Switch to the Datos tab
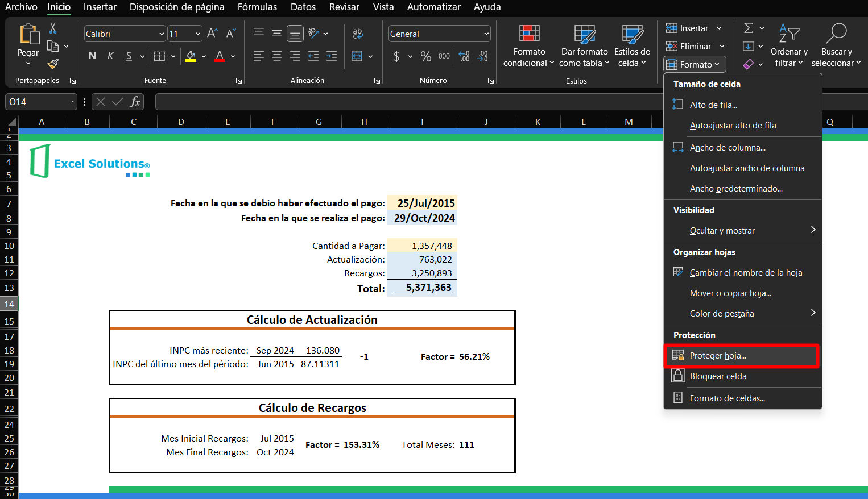The image size is (868, 499). [303, 7]
